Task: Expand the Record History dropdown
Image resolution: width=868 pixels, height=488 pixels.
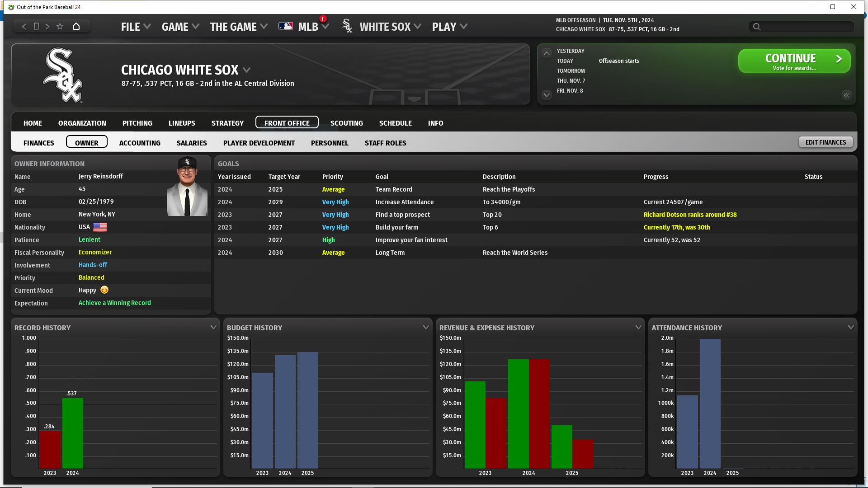Action: tap(213, 328)
